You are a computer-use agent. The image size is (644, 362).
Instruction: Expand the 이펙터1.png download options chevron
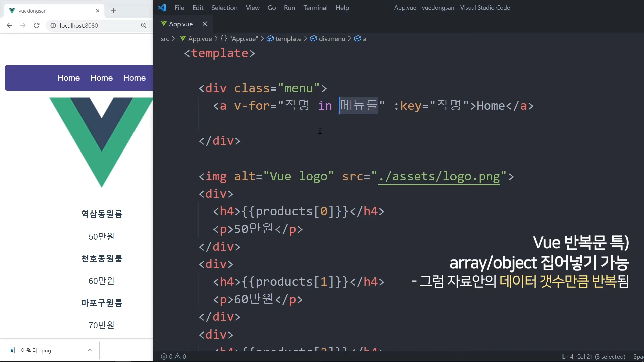tap(90, 350)
